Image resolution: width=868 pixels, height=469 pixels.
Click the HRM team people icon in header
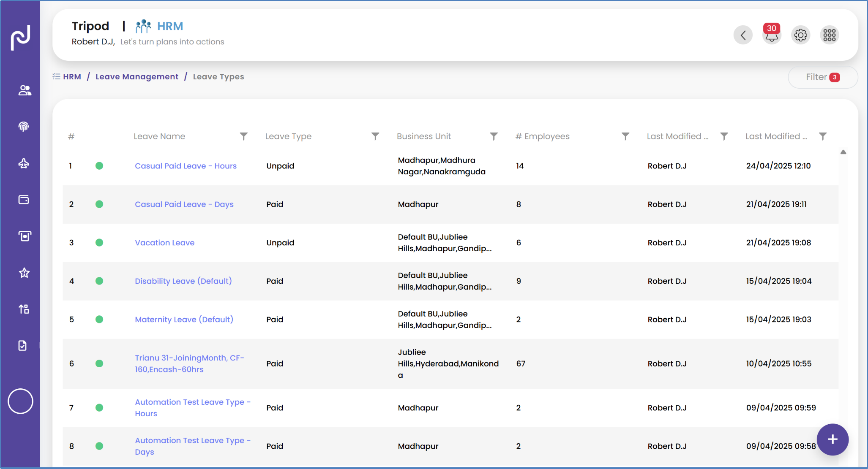143,26
